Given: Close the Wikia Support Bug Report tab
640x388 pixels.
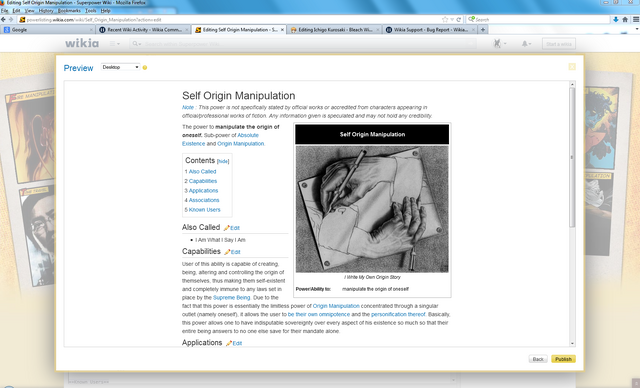Looking at the screenshot, I should 473,30.
